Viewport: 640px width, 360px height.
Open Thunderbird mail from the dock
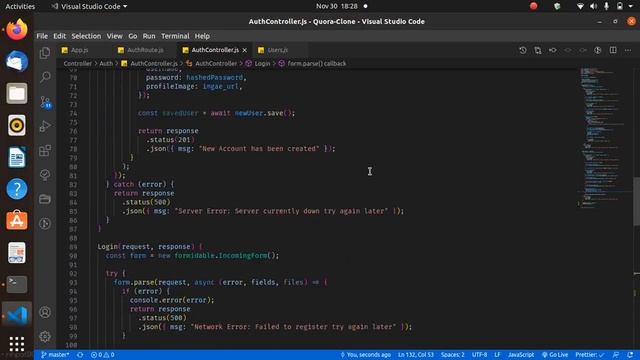[17, 62]
